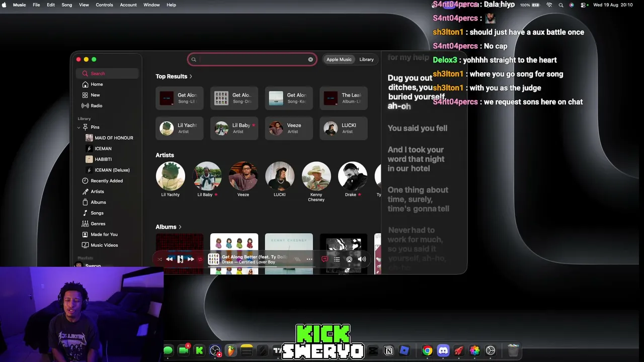
Task: Open Google Chrome from the Dock
Action: coord(427,350)
